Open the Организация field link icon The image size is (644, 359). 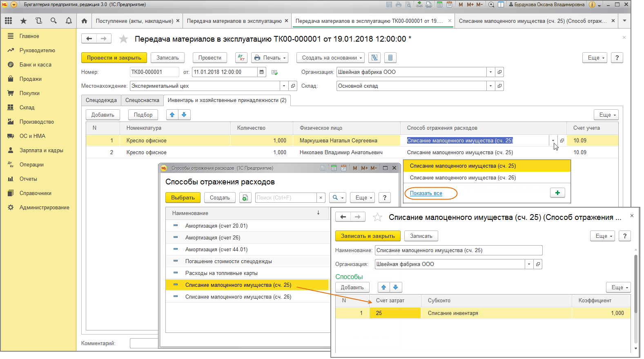499,72
